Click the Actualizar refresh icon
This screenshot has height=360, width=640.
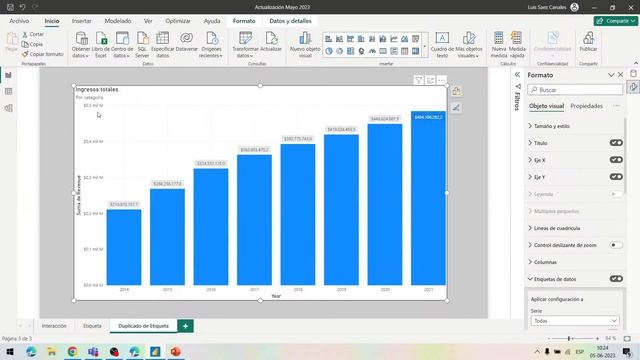[271, 38]
